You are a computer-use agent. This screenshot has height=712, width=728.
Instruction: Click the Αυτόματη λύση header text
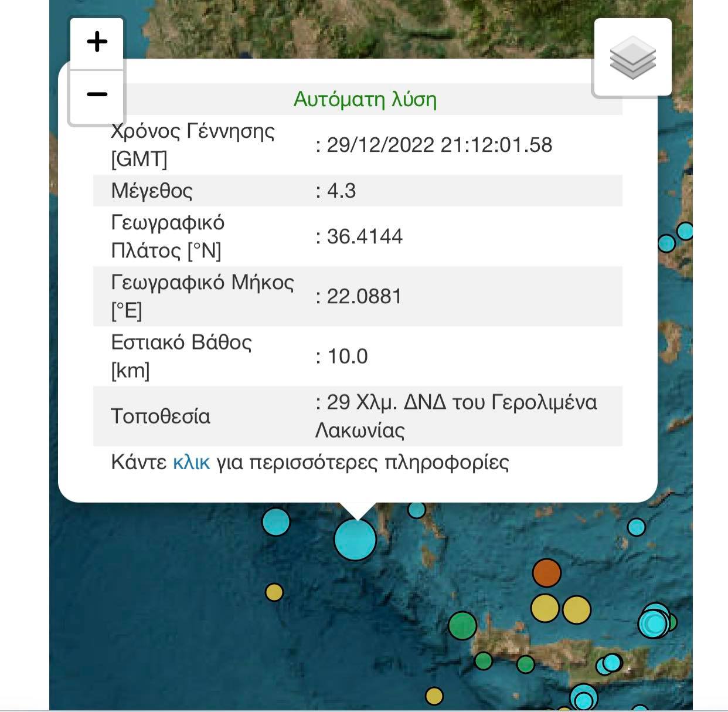coord(365,99)
